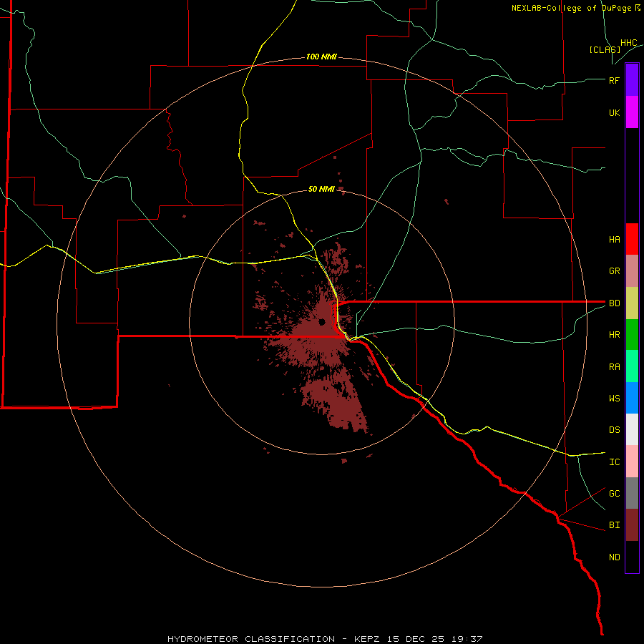Click the IC light pink legend swatch
The image size is (644, 644).
click(x=632, y=462)
